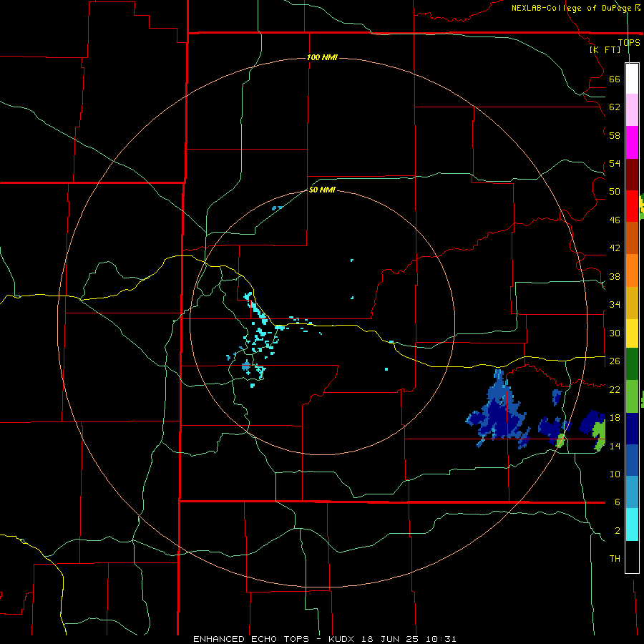Click the white swatch in the tops legend
The image size is (644, 644).
point(632,79)
